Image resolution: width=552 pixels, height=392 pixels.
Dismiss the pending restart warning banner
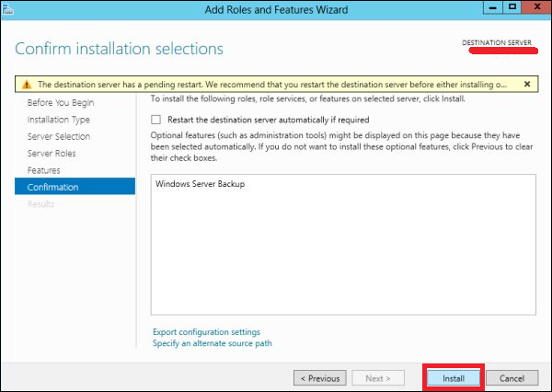(527, 84)
